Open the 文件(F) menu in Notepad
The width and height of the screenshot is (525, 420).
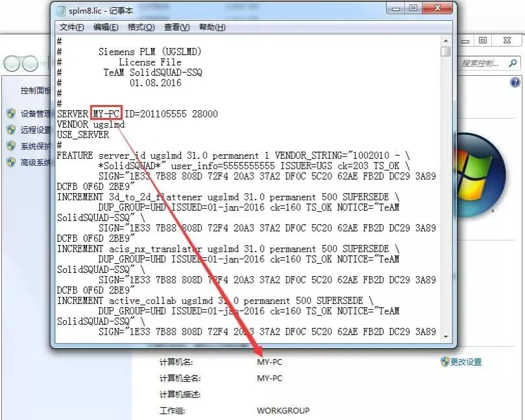pos(71,27)
